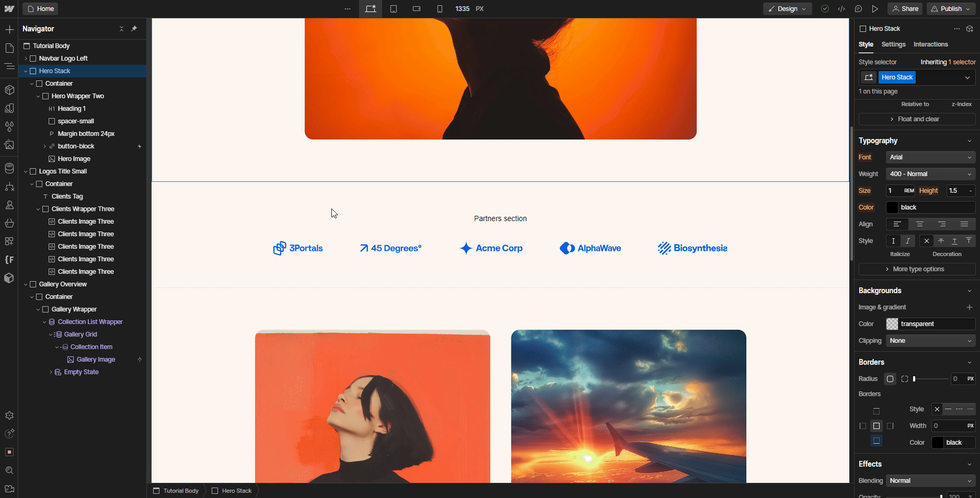This screenshot has width=980, height=498.
Task: Enable italic text styling
Action: click(908, 241)
